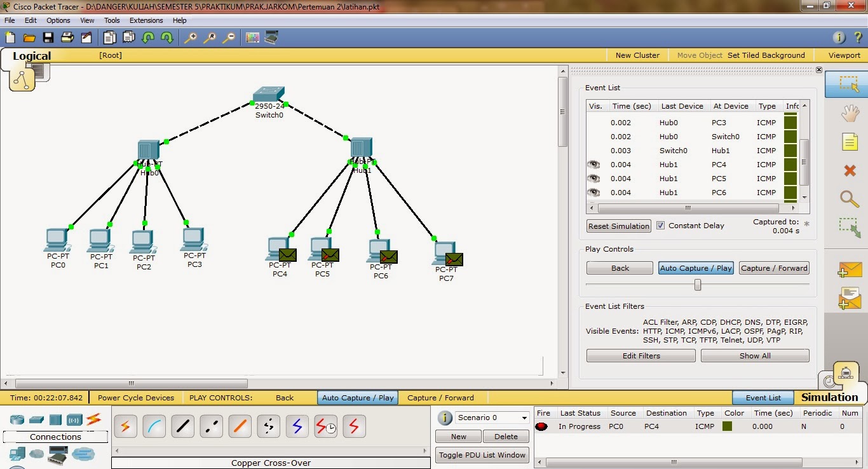Screen dimensions: 868x469
Task: Click the Print toolbar icon
Action: 67,38
